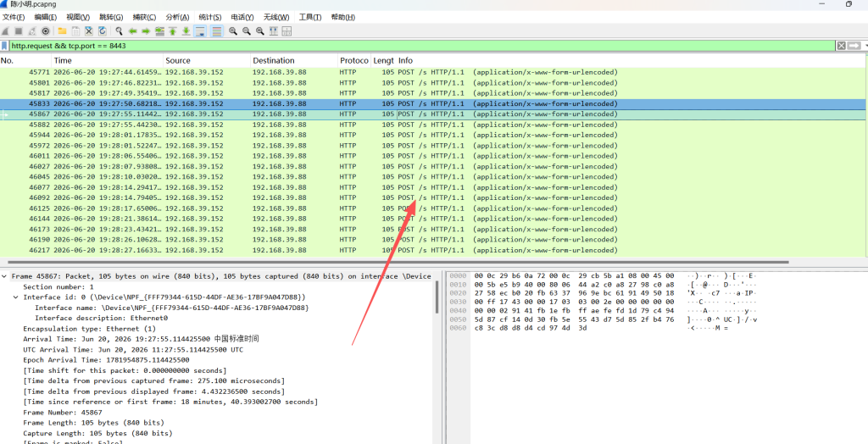Viewport: 868px width, 444px height.
Task: Sort by the Source column header
Action: coord(207,60)
